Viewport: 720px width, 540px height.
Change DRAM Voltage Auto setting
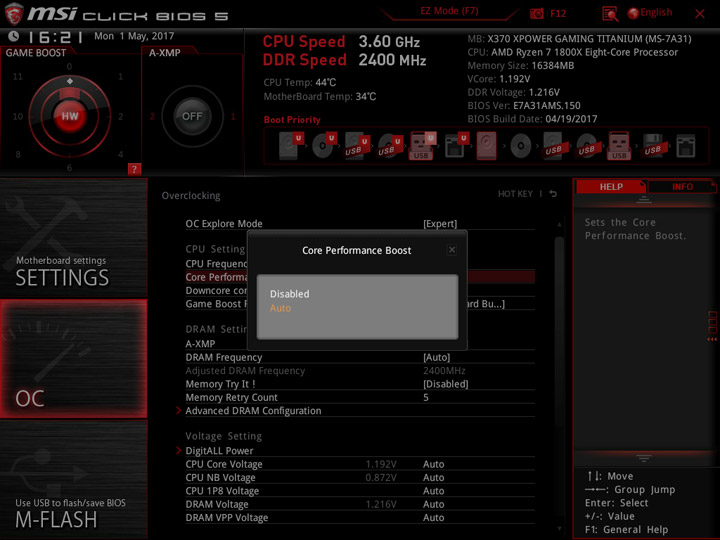pos(433,504)
